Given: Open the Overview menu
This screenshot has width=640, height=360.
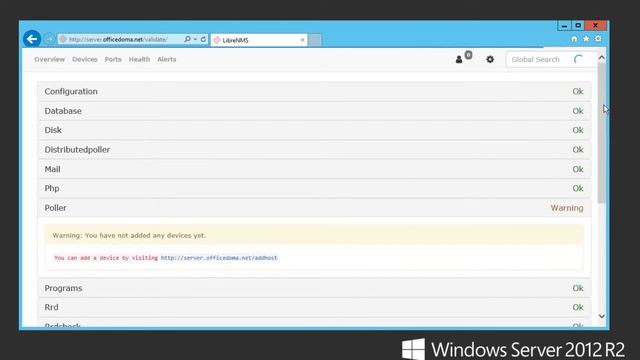Looking at the screenshot, I should (49, 59).
